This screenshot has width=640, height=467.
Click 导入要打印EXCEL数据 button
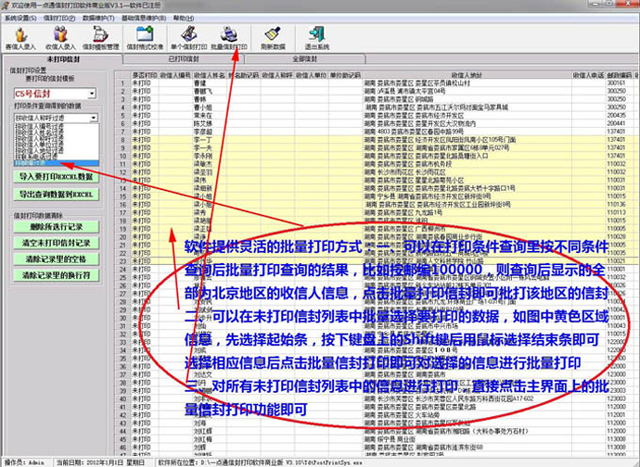click(x=56, y=177)
